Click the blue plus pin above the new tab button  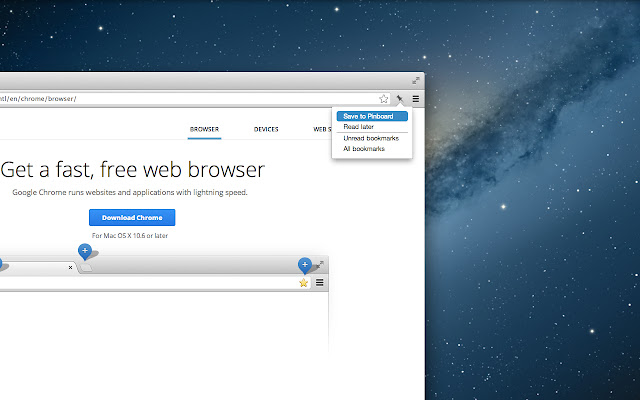[x=85, y=251]
